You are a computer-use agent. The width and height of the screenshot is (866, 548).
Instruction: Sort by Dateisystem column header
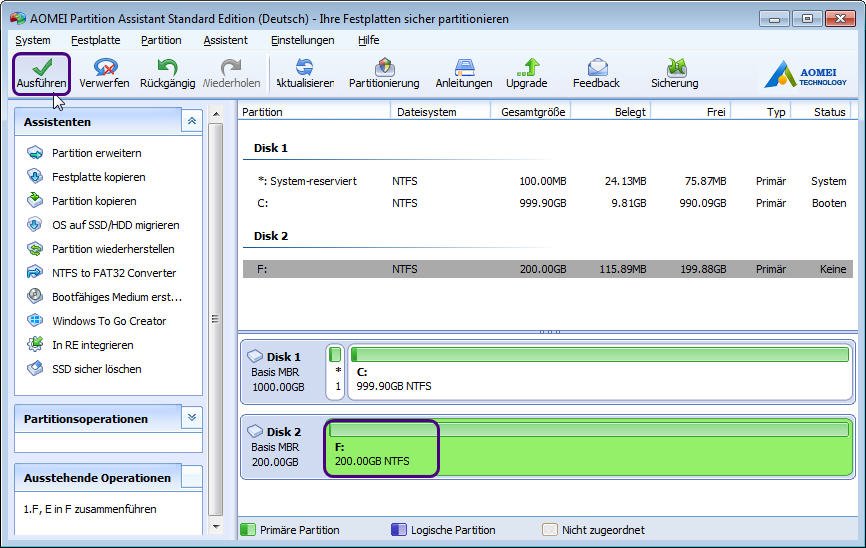[440, 112]
